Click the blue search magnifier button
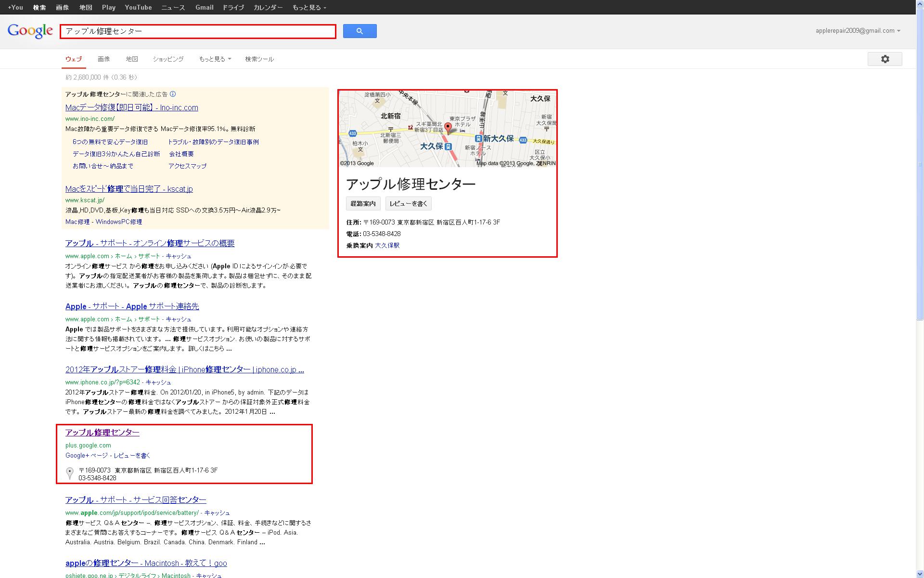Screen dimensions: 924x578 point(359,31)
